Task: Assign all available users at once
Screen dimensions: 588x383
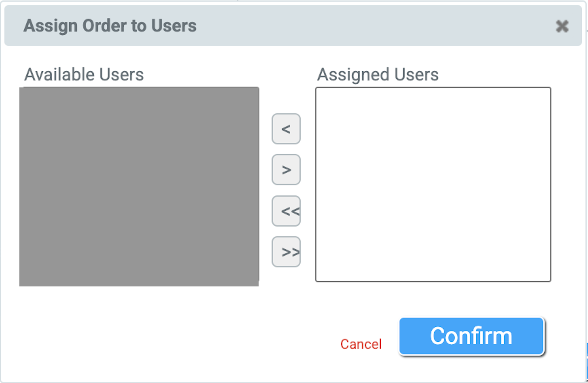Action: 286,252
